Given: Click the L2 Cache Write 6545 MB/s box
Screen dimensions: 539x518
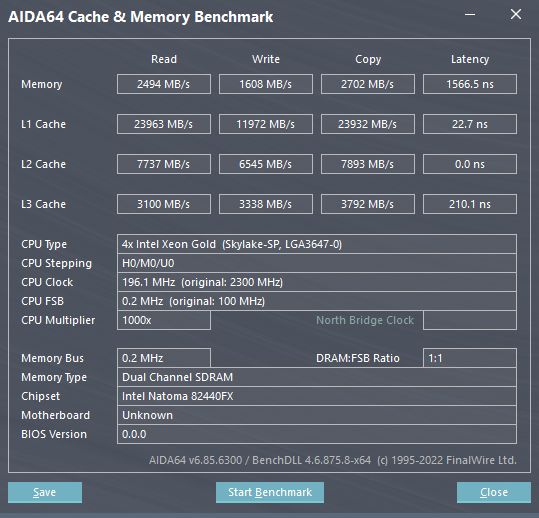Looking at the screenshot, I should 266,164.
